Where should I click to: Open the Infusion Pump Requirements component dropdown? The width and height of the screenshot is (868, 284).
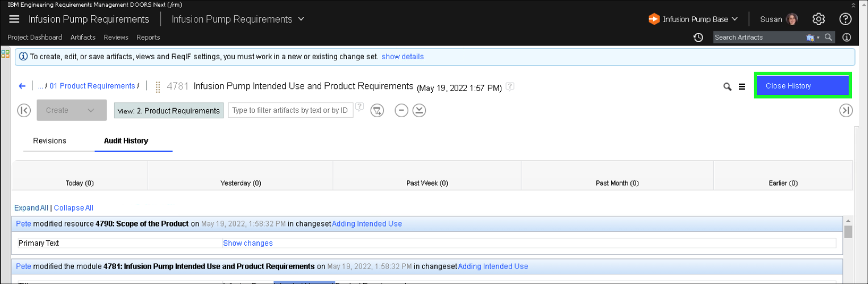coord(238,19)
